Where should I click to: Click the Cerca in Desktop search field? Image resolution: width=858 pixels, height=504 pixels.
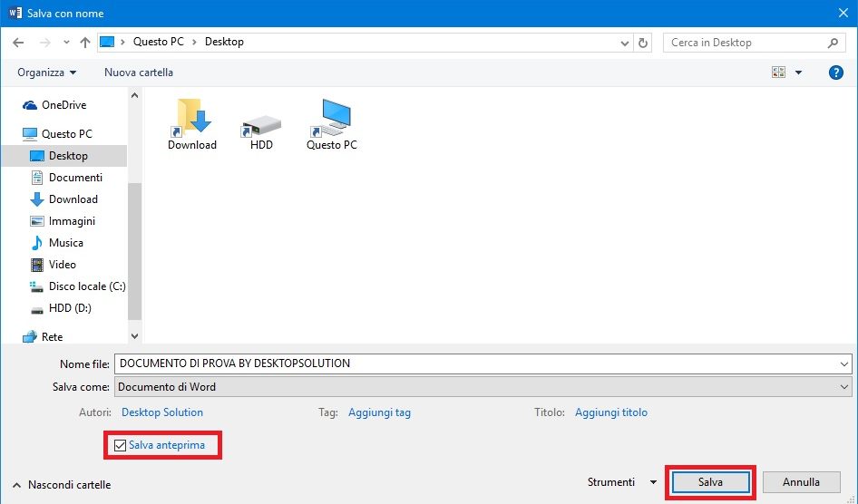tap(746, 43)
